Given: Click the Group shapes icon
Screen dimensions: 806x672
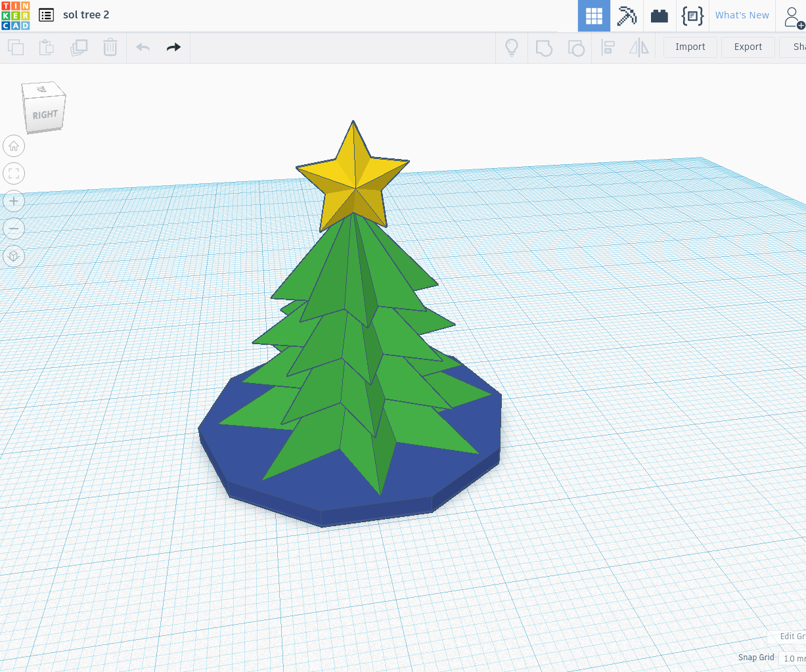Looking at the screenshot, I should pos(544,47).
